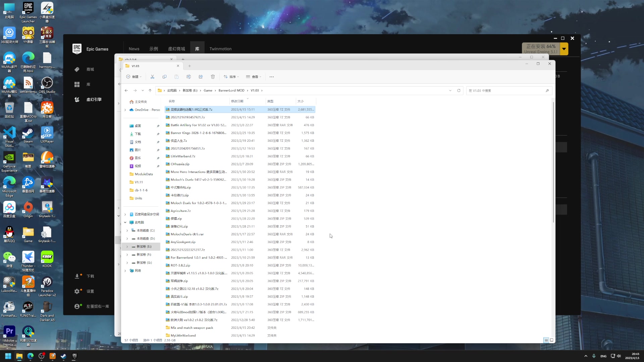Switch to the Twinmotion tab in Epic launcher
The width and height of the screenshot is (644, 362).
[x=220, y=49]
